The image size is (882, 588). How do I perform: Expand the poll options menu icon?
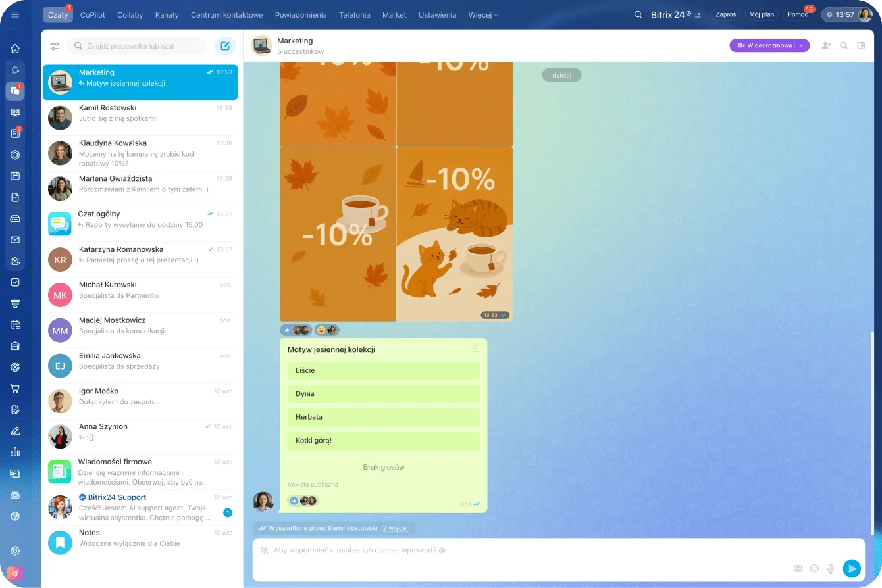coord(476,349)
